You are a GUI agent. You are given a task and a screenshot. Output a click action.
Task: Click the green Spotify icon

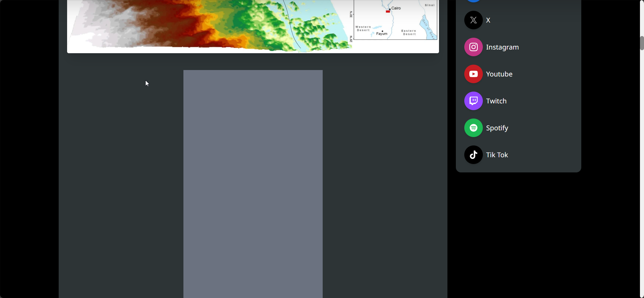[473, 128]
